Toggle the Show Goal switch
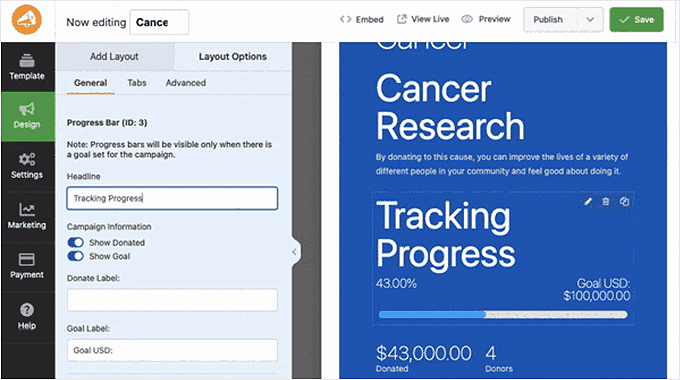 (75, 256)
